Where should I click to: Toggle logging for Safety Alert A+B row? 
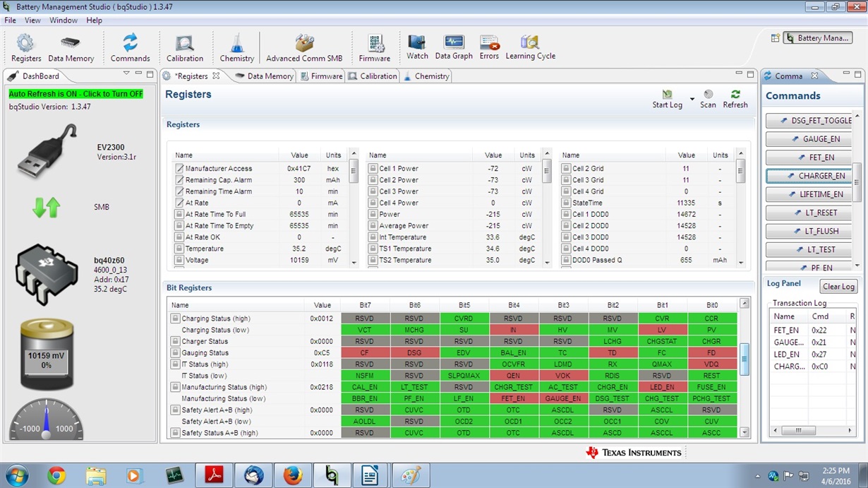tap(176, 410)
